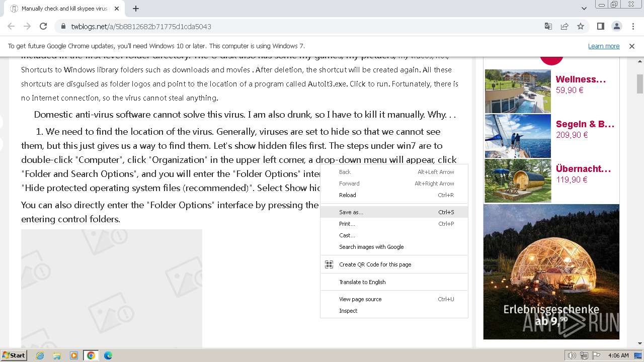Screen dimensions: 644x362
Task: View site information lock icon
Action: pos(63,26)
